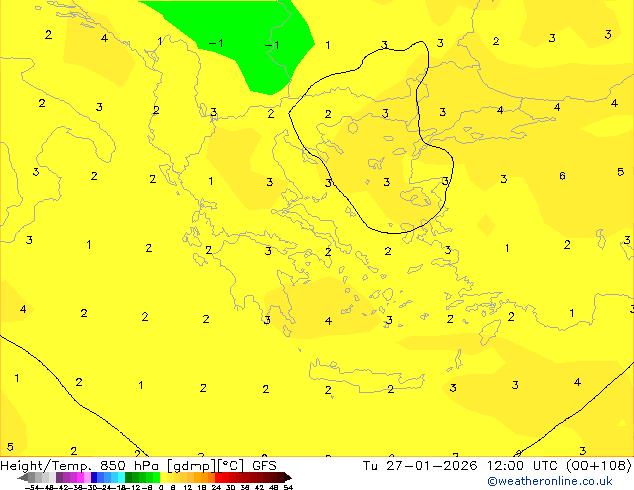634x490 pixels.
Task: Click the temperature value '6' on the map
Action: pos(562,176)
